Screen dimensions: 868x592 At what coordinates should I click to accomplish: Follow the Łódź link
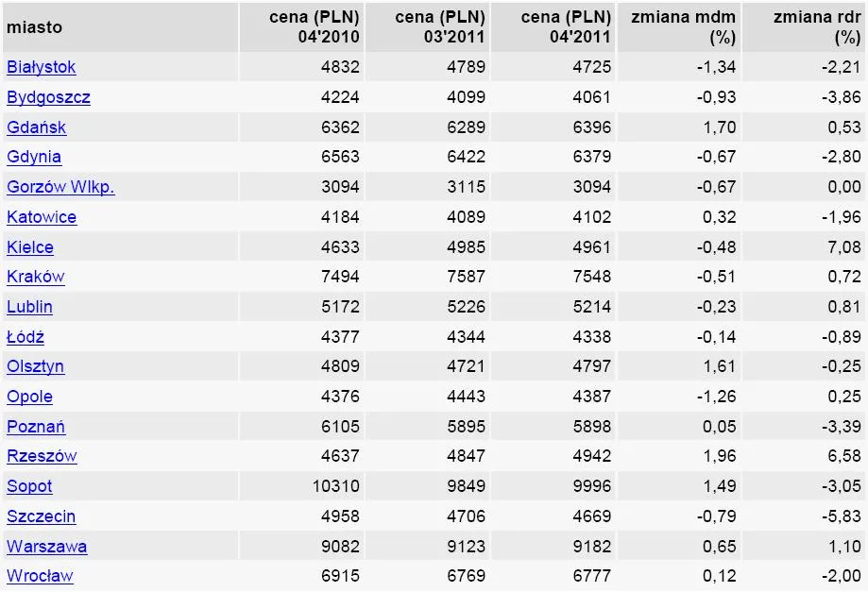tap(26, 337)
